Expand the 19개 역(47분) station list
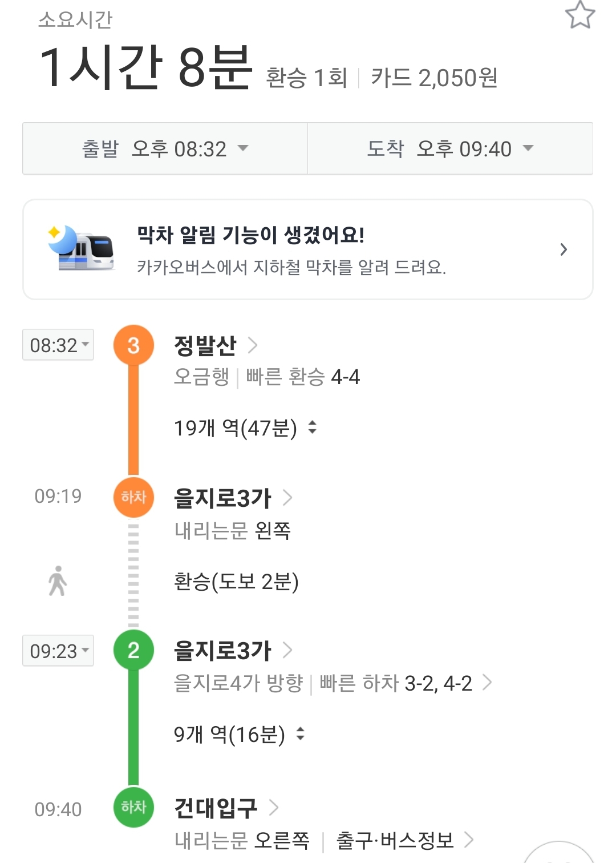616x863 pixels. pos(245,428)
